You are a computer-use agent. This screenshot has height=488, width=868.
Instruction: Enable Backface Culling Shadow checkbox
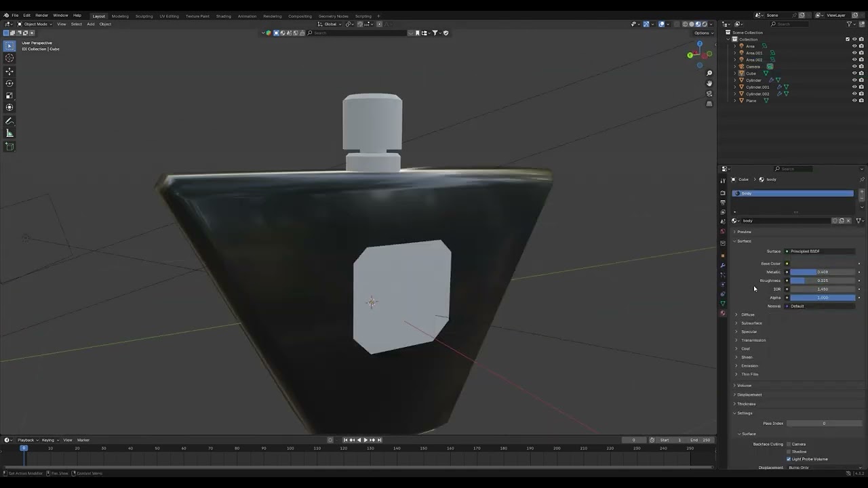click(789, 451)
